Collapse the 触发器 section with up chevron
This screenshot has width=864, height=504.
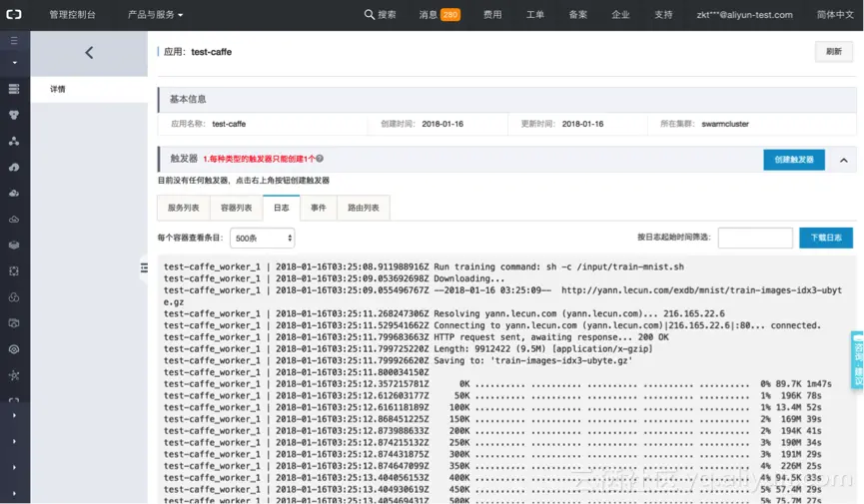coord(844,161)
